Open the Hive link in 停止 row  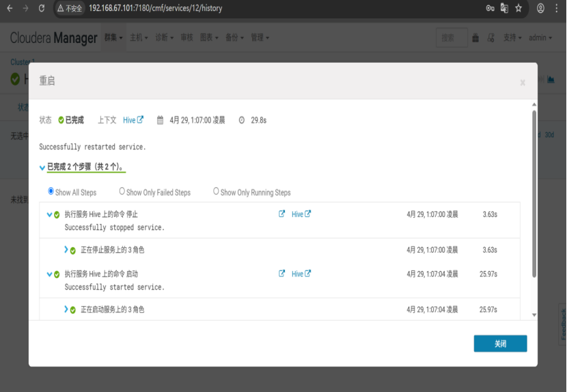tap(301, 214)
